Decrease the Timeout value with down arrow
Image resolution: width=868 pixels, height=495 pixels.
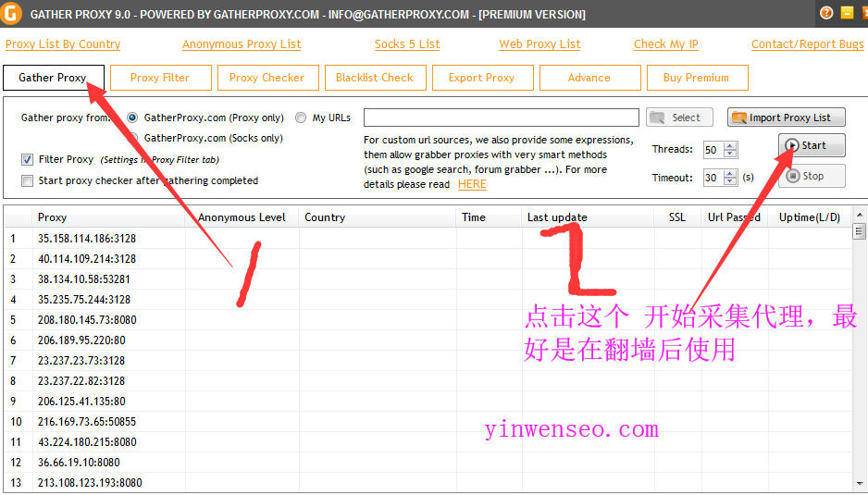pyautogui.click(x=731, y=181)
